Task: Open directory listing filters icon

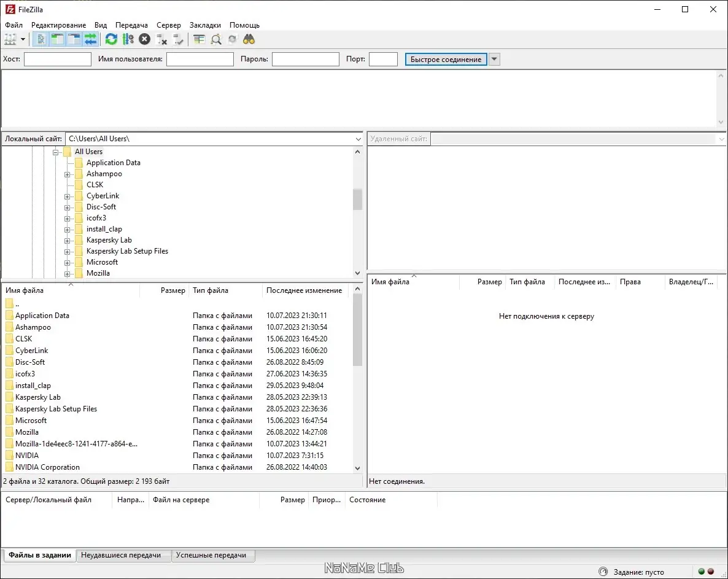Action: (199, 39)
